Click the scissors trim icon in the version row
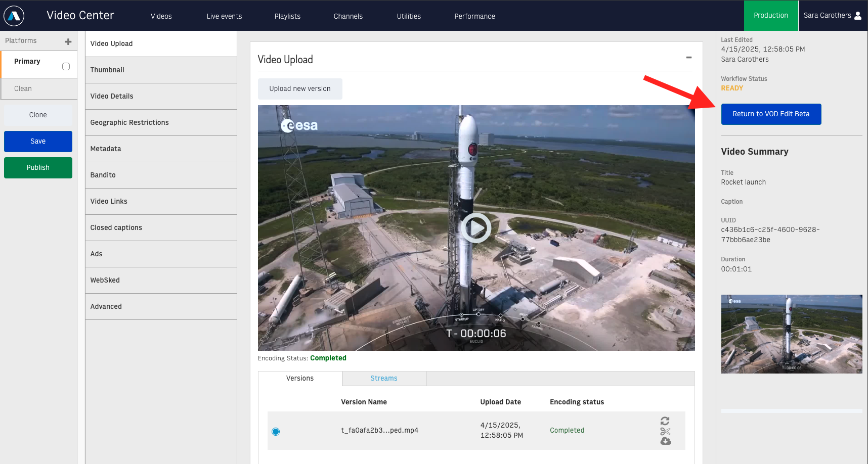868x464 pixels. point(665,431)
